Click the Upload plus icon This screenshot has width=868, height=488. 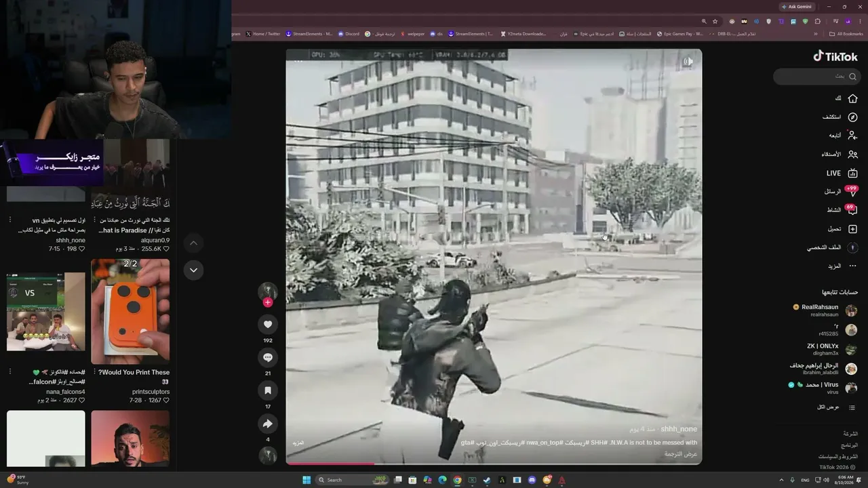click(x=852, y=229)
